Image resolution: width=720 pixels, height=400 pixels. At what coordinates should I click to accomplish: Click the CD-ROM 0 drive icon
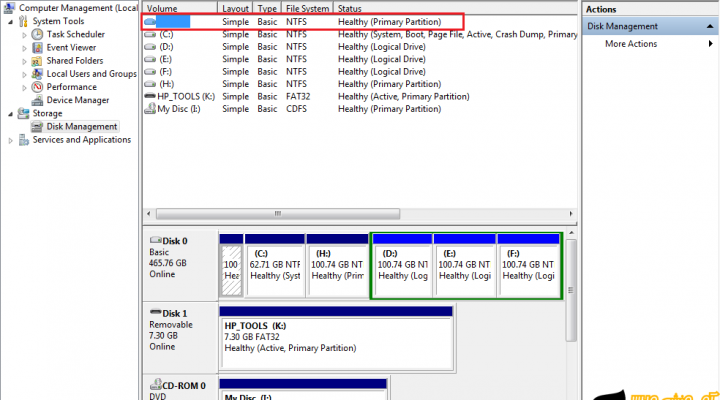[156, 384]
